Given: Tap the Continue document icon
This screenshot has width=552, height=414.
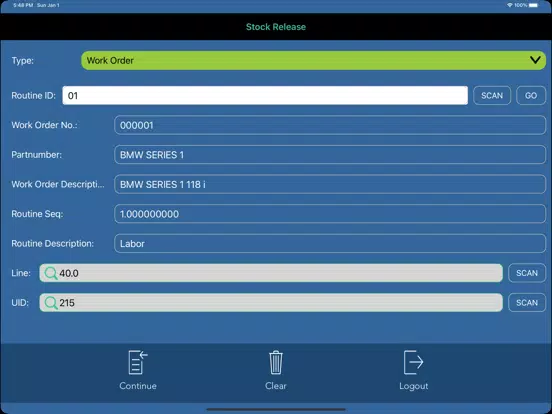Looking at the screenshot, I should 138,362.
